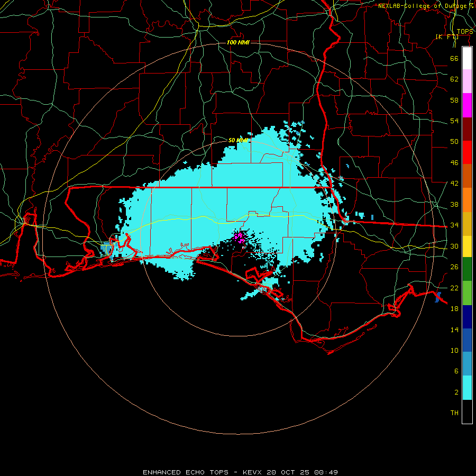Image resolution: width=476 pixels, height=476 pixels.
Task: Click the "30" legend value
Action: click(454, 246)
